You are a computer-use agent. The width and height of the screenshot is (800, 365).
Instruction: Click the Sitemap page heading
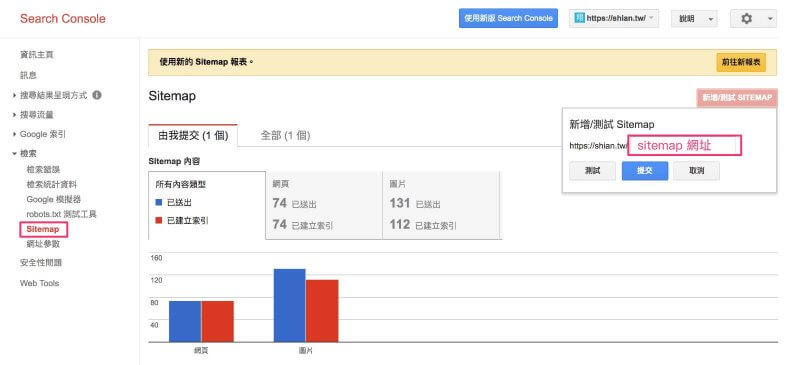click(x=172, y=96)
